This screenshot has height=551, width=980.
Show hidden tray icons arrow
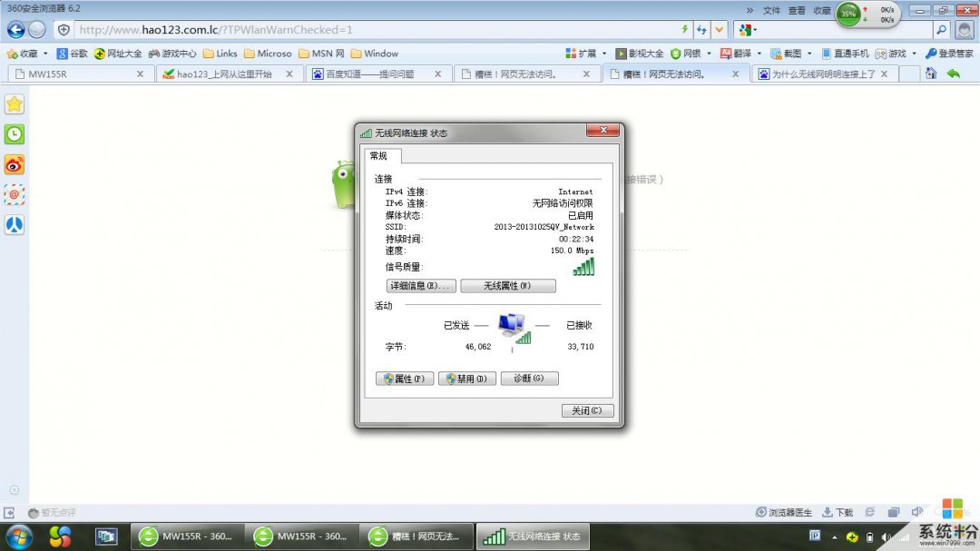coord(835,537)
